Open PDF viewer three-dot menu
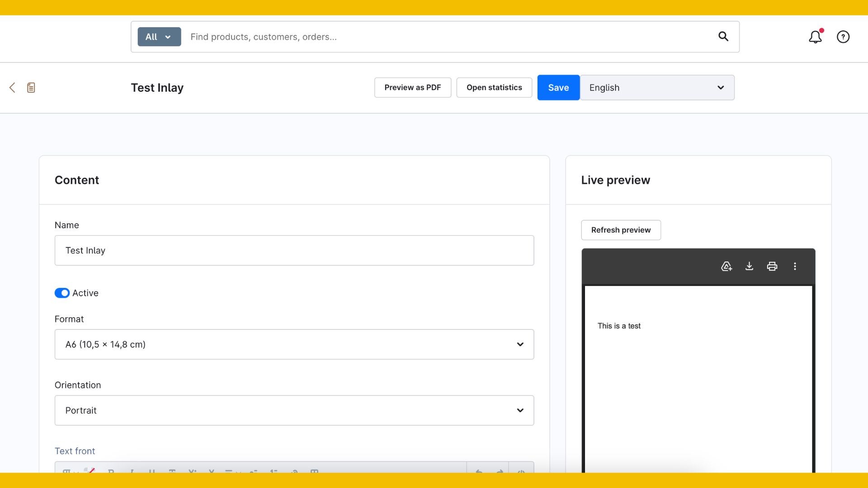The width and height of the screenshot is (868, 488). click(x=795, y=267)
